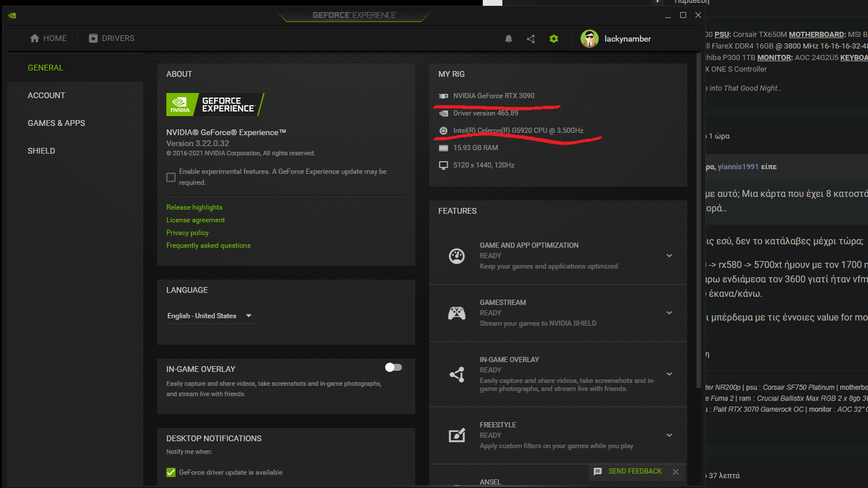Screen dimensions: 868x488
Task: Click the share icon in top bar
Action: point(531,39)
